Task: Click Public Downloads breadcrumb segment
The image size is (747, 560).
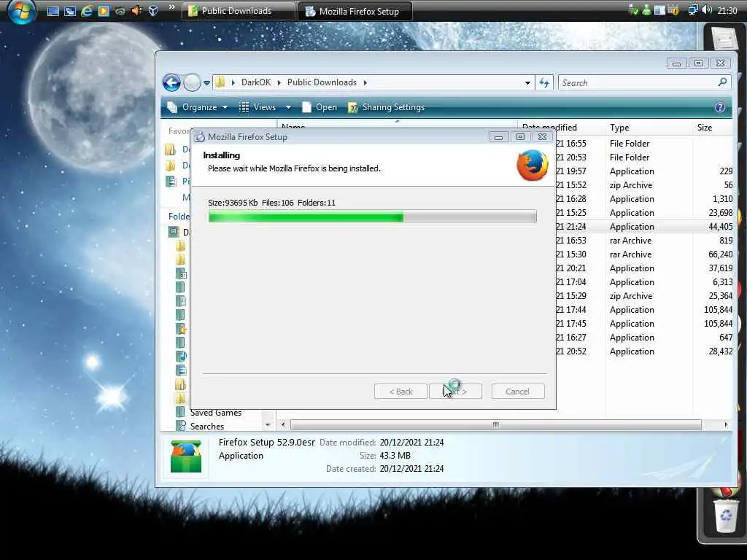Action: 322,82
